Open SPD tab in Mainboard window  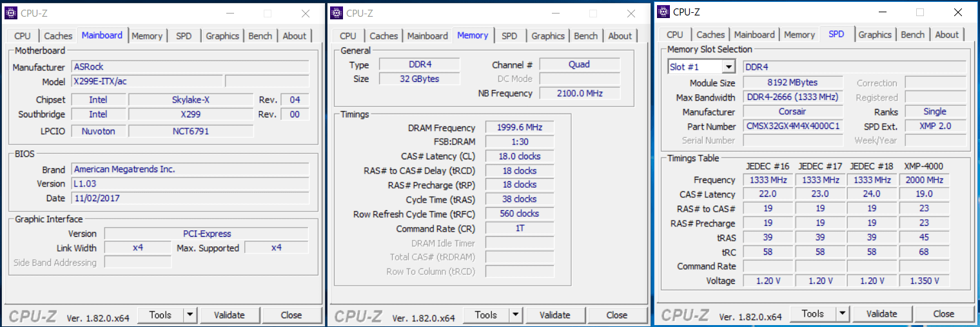click(x=184, y=36)
